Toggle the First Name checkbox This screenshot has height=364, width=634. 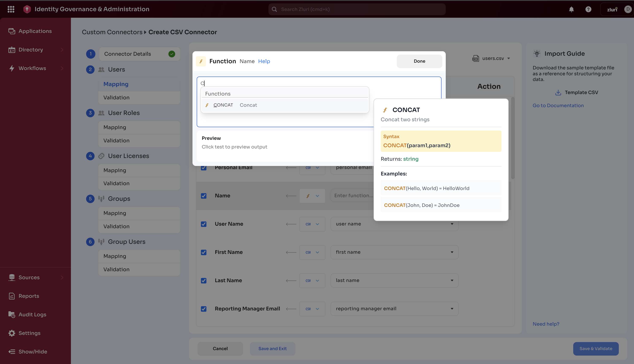pyautogui.click(x=204, y=252)
